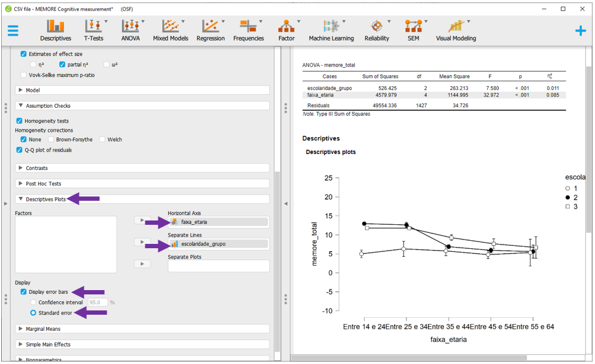Open the Mixed Models menu
The image size is (595, 364).
pyautogui.click(x=169, y=30)
